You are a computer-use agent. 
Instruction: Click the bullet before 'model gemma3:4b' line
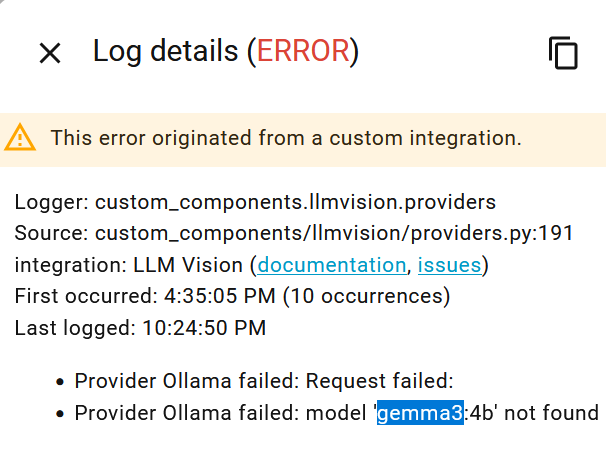[61, 413]
